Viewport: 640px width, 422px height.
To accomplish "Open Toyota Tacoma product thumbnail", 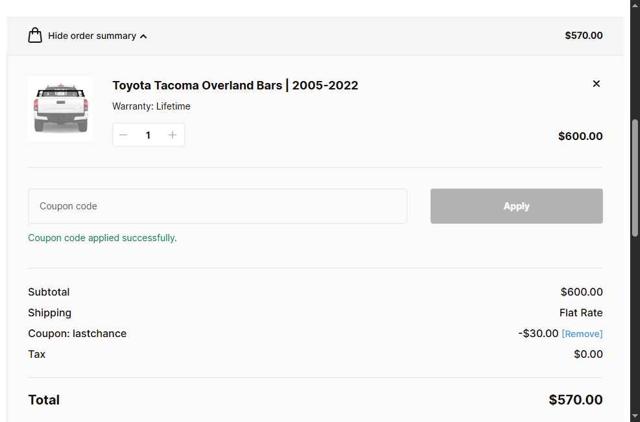I will point(60,109).
